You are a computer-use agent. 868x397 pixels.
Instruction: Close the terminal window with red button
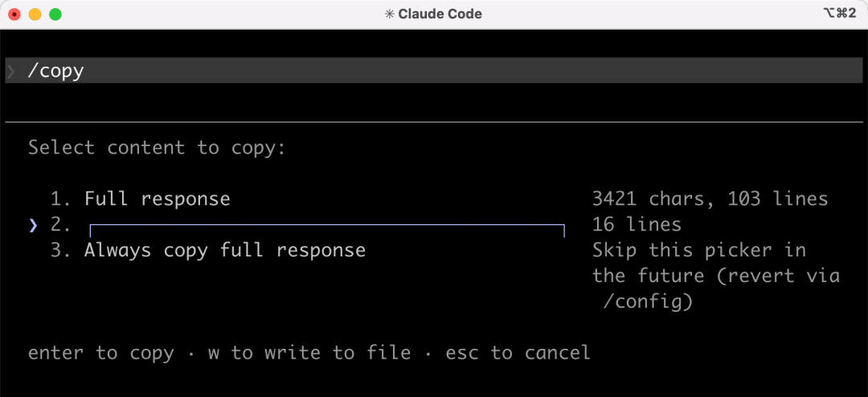click(14, 14)
